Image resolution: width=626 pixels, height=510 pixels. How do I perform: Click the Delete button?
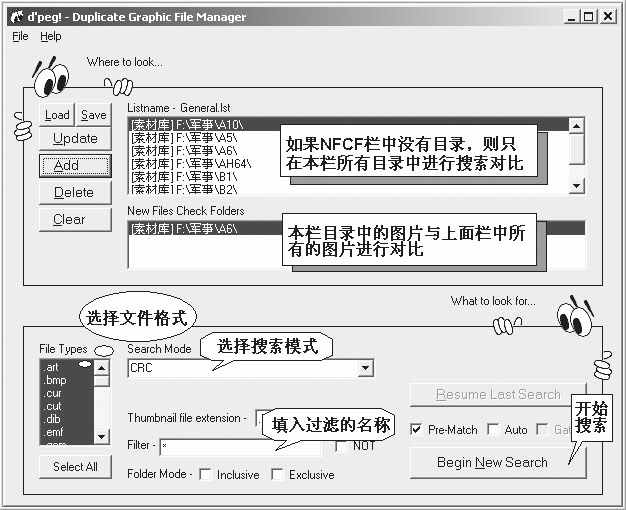point(75,192)
